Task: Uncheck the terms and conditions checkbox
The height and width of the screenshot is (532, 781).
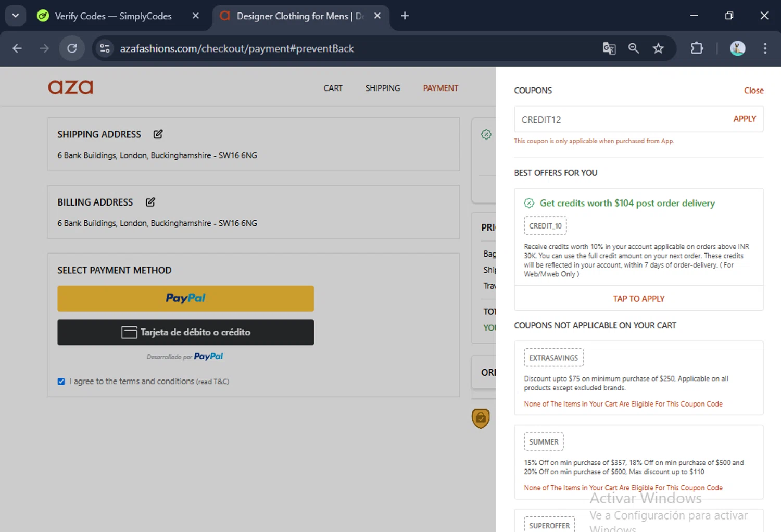Action: click(x=61, y=382)
